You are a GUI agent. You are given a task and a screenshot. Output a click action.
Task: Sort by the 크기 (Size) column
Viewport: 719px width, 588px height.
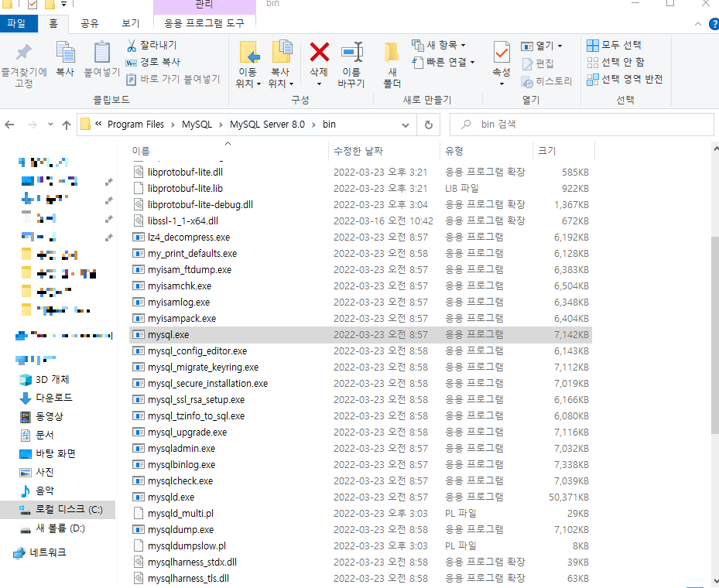[x=563, y=151]
